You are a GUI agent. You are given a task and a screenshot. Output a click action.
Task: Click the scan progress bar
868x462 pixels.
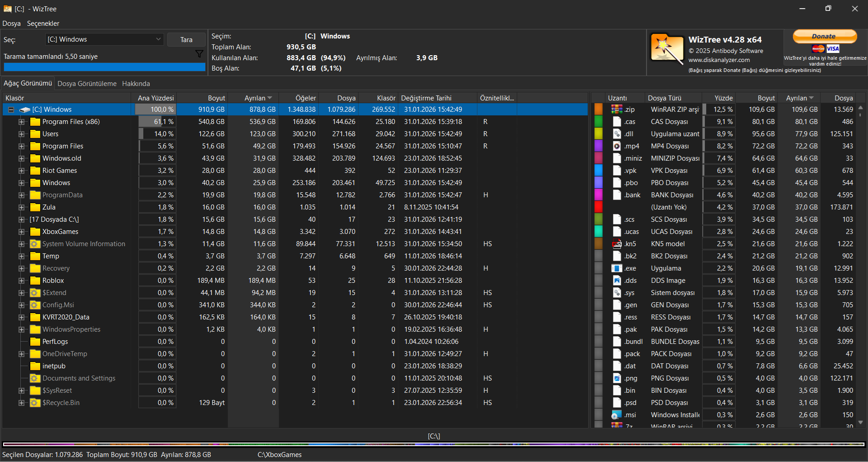[104, 67]
